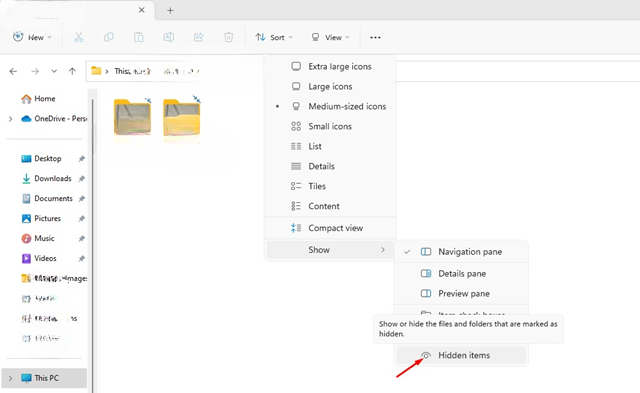Viewport: 640px width, 393px height.
Task: Open Music quick access folder
Action: tap(38, 238)
